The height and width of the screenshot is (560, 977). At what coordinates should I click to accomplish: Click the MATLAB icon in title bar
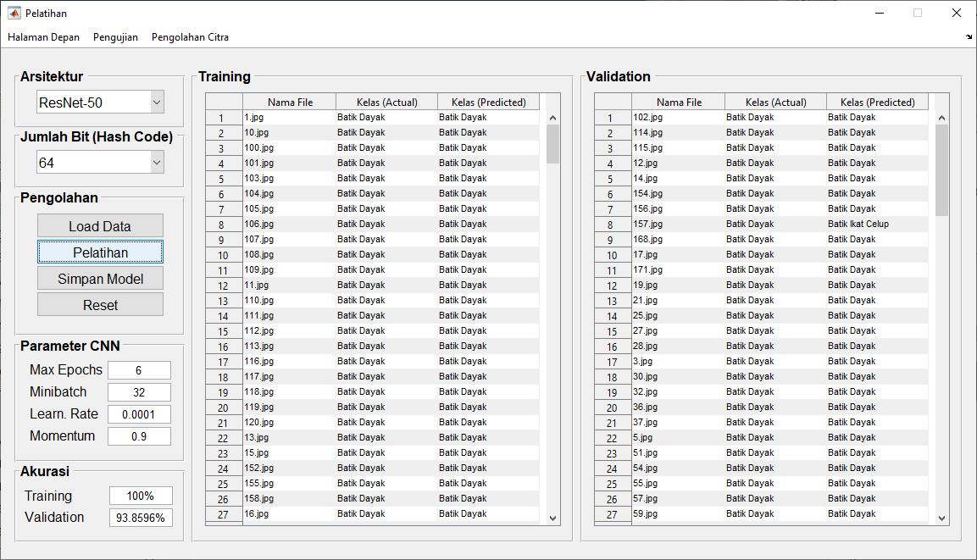click(x=14, y=14)
